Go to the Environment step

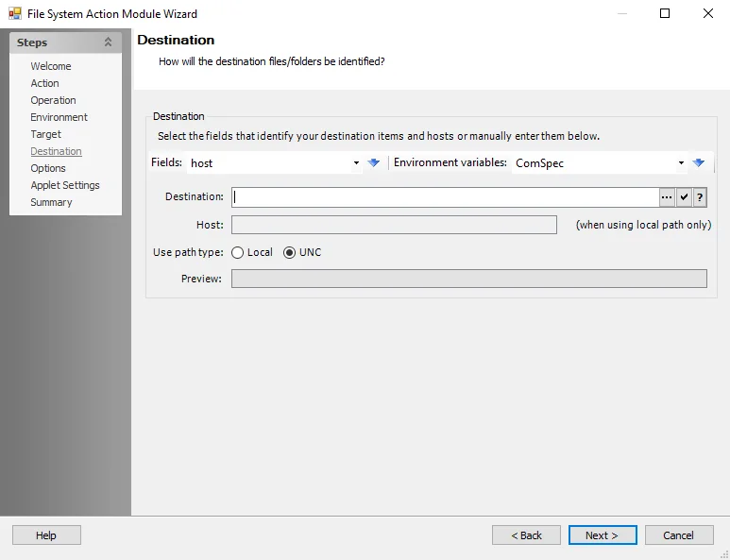(x=59, y=117)
